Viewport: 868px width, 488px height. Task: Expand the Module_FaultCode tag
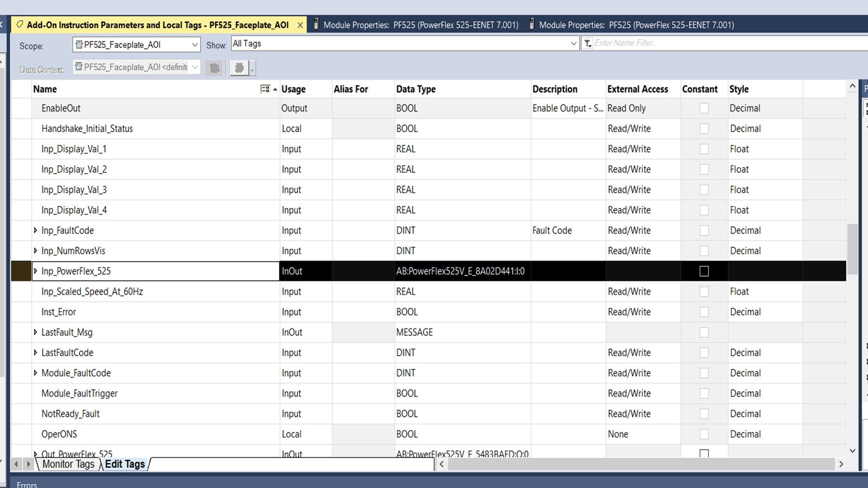[x=35, y=373]
